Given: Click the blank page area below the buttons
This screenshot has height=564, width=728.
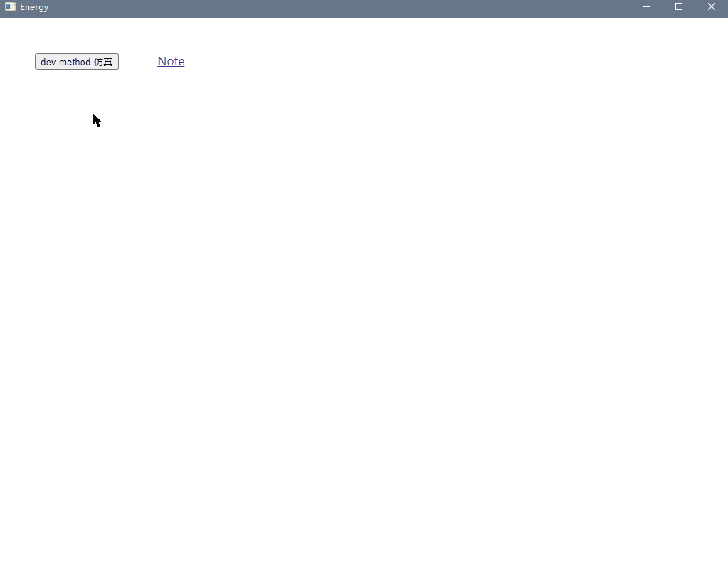Looking at the screenshot, I should click(x=356, y=284).
